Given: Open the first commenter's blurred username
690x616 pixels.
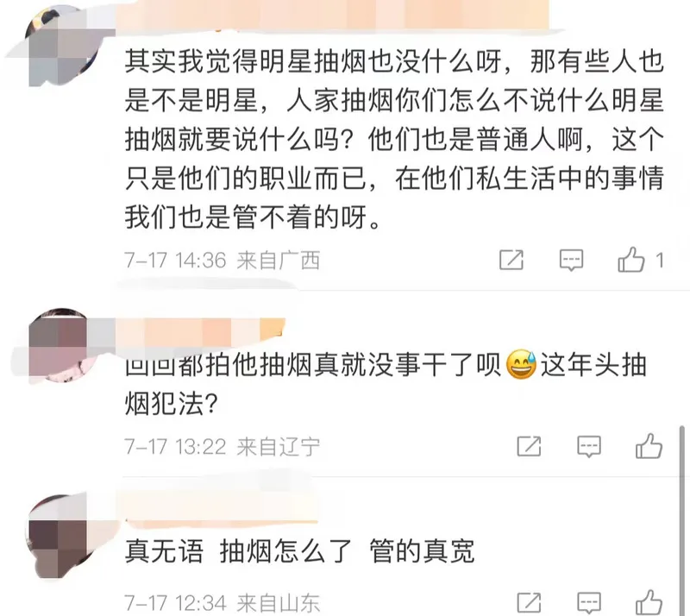Looking at the screenshot, I should (x=335, y=16).
